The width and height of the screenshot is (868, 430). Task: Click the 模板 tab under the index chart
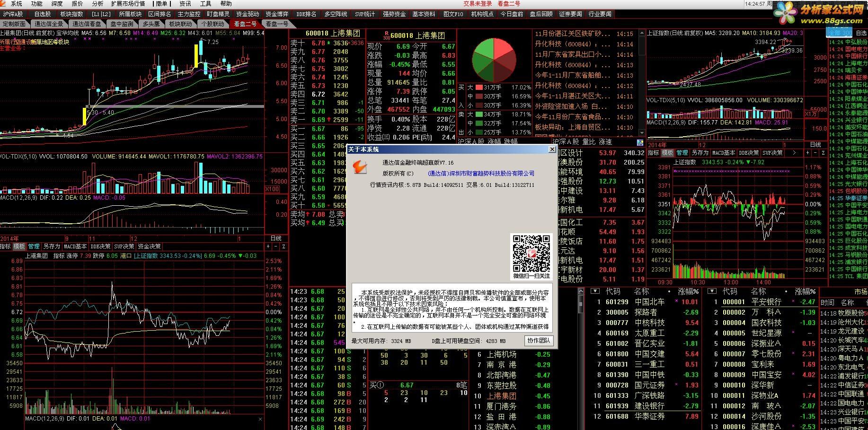coord(667,153)
